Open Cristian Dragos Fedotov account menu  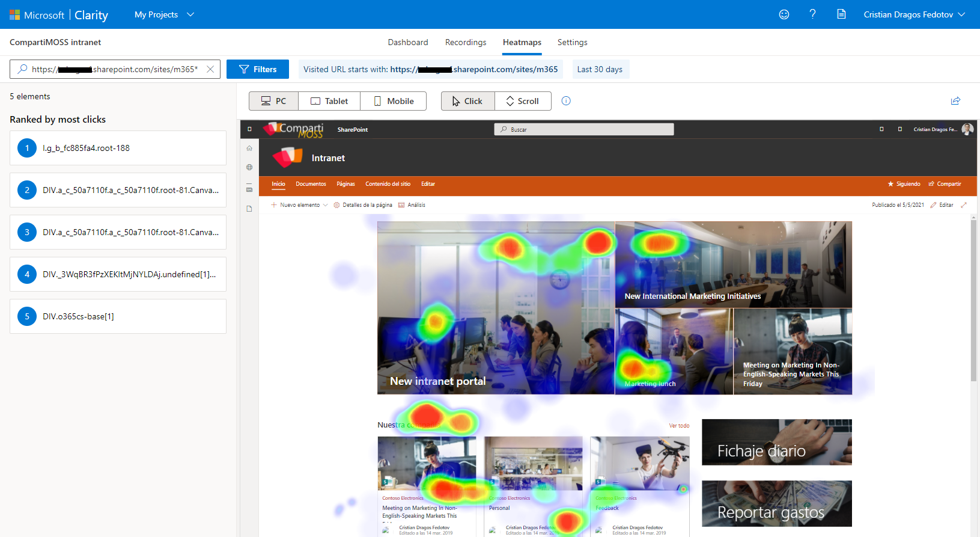coord(913,14)
